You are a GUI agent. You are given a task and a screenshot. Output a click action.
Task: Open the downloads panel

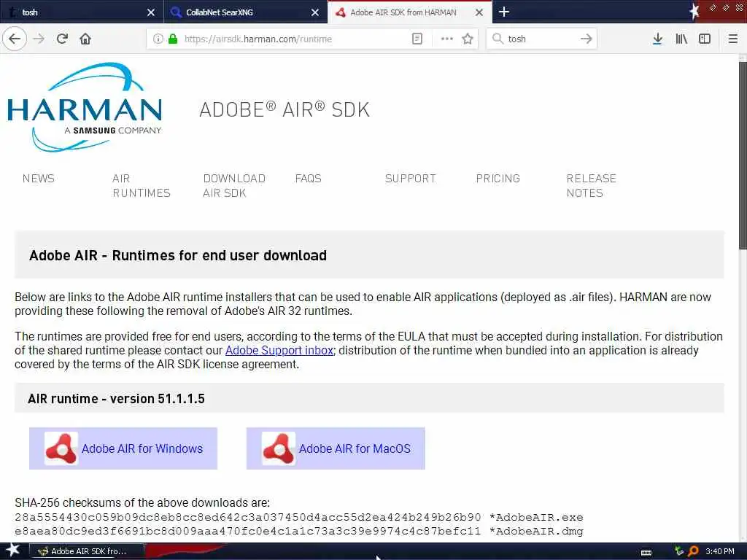point(657,39)
